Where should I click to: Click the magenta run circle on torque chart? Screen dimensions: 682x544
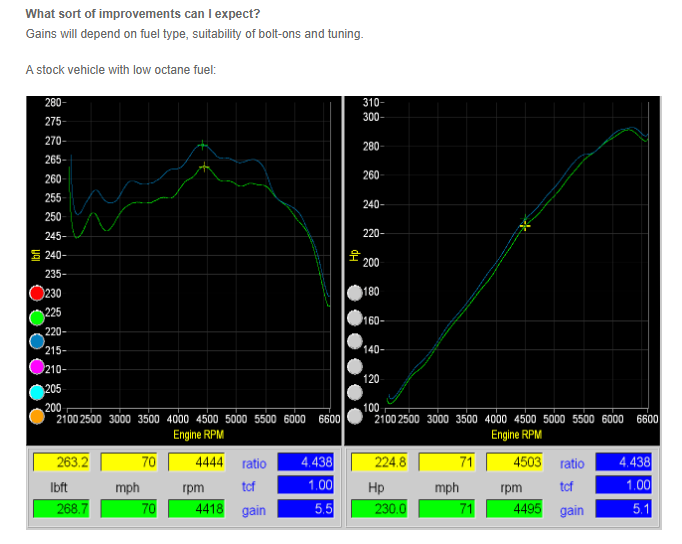click(37, 367)
